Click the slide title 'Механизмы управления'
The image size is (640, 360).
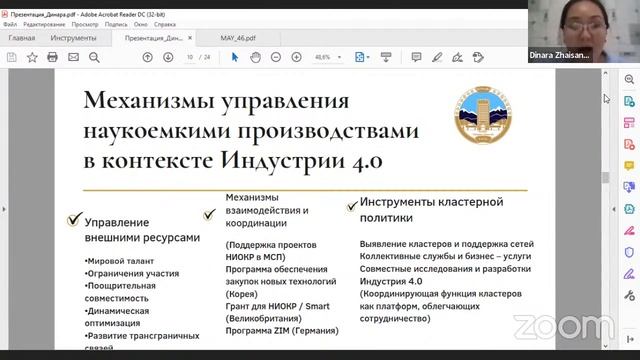pos(216,100)
